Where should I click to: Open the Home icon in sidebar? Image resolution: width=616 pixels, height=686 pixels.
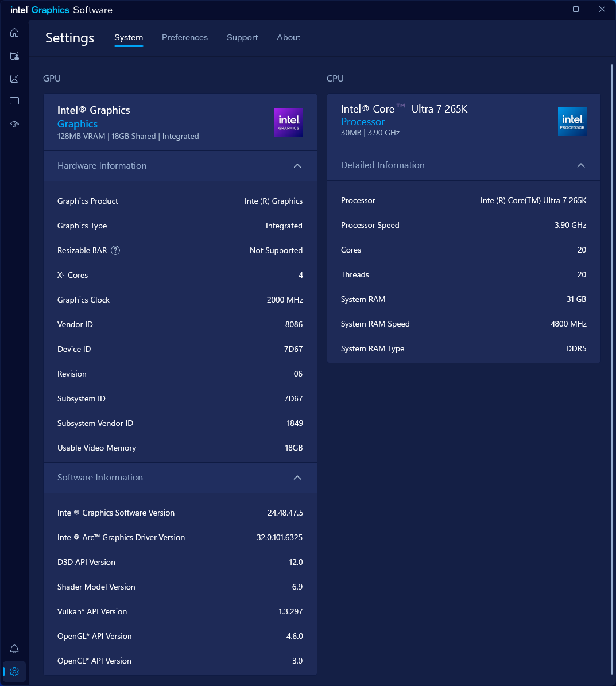[x=14, y=33]
